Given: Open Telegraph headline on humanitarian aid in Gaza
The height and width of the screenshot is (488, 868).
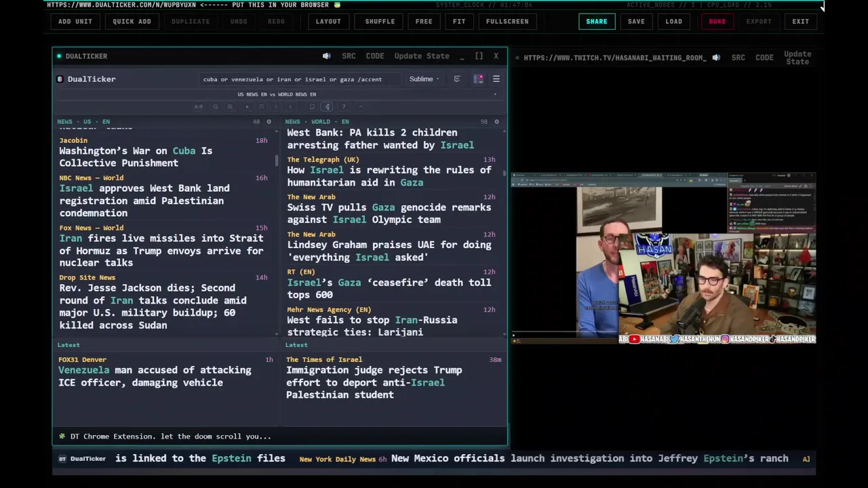Looking at the screenshot, I should [389, 176].
